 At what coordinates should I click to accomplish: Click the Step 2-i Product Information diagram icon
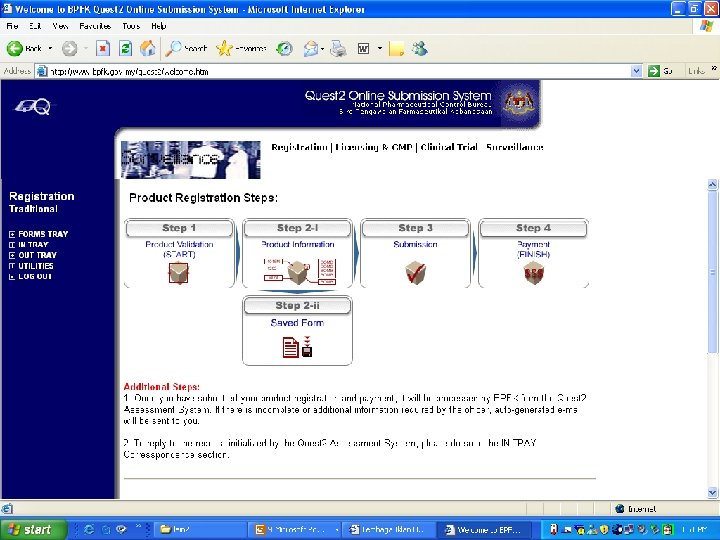click(x=299, y=272)
